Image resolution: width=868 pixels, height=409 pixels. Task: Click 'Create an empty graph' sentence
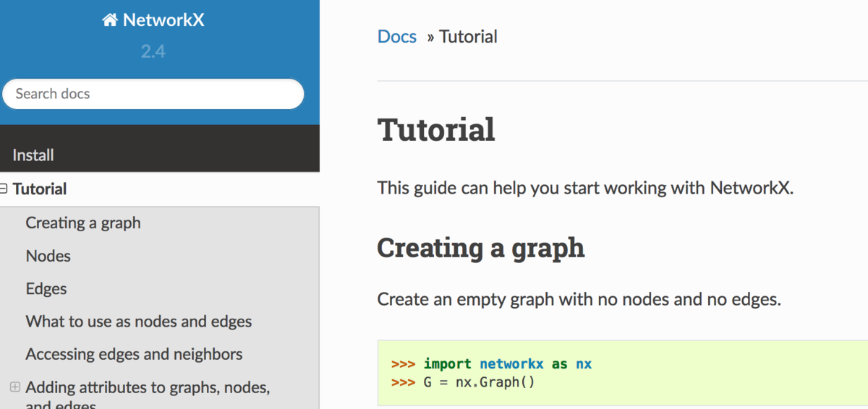(579, 299)
